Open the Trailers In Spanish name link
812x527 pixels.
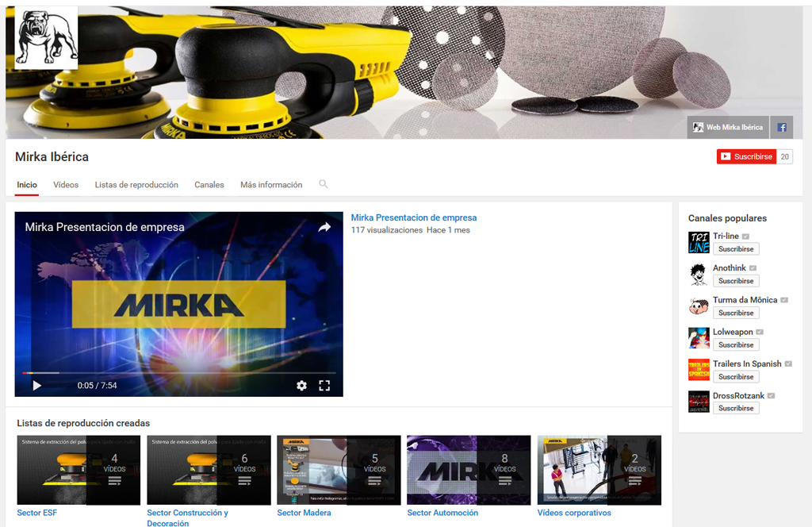click(x=747, y=364)
